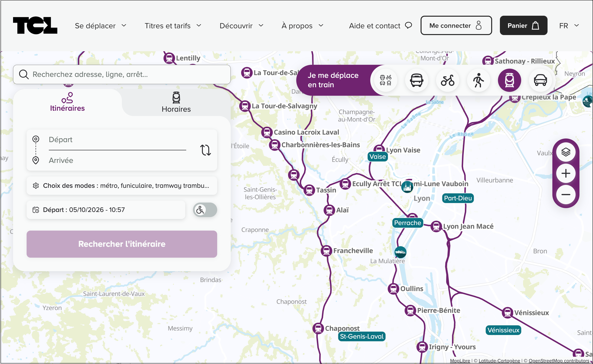Focus the address, line, stop search field
The image size is (593, 364).
click(122, 74)
